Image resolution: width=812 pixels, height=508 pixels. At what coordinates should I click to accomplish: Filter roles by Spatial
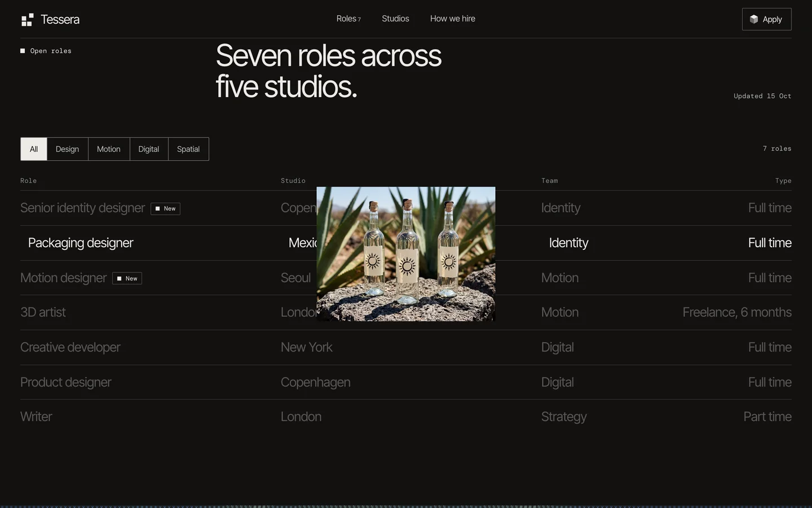point(188,149)
